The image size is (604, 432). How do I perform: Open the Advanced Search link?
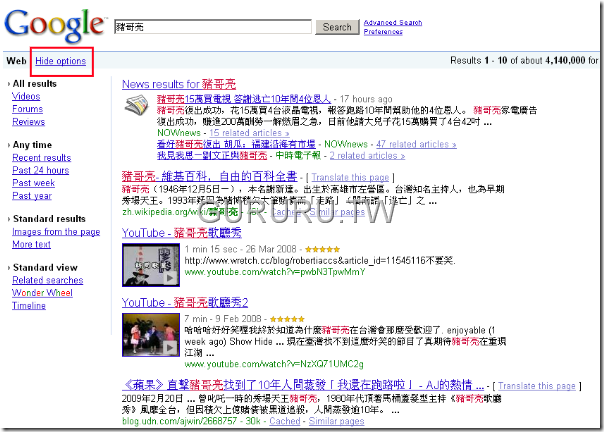pyautogui.click(x=393, y=23)
